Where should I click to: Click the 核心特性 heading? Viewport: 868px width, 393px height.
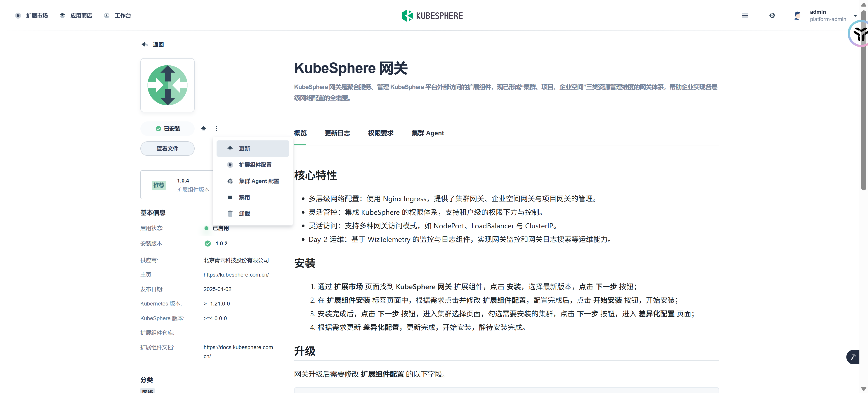click(x=315, y=175)
